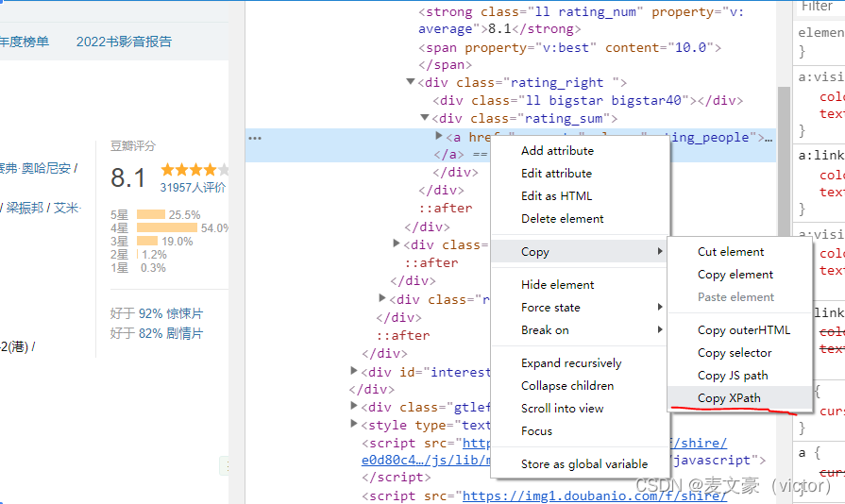This screenshot has width=845, height=504.
Task: Collapse the div class rating_right node
Action: point(411,82)
